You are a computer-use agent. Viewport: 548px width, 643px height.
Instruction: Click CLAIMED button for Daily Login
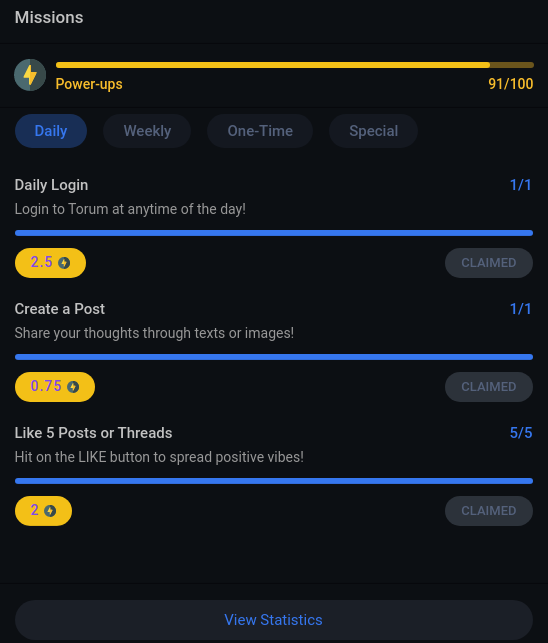click(489, 263)
